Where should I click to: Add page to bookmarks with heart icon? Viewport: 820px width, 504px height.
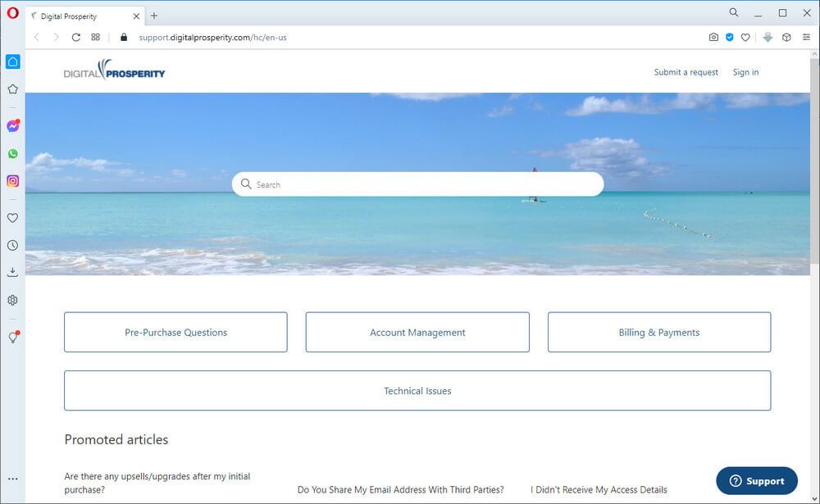(745, 37)
